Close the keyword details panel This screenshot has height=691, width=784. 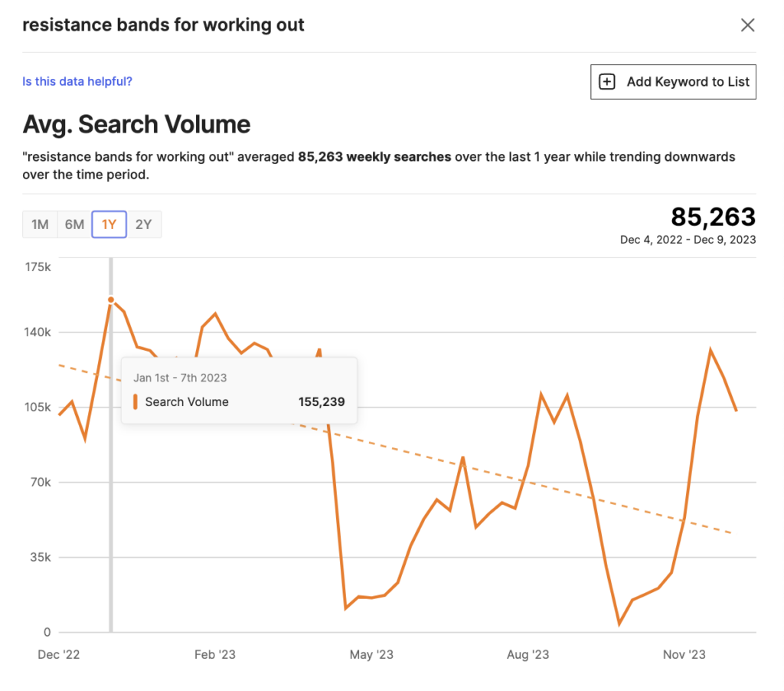pyautogui.click(x=747, y=25)
